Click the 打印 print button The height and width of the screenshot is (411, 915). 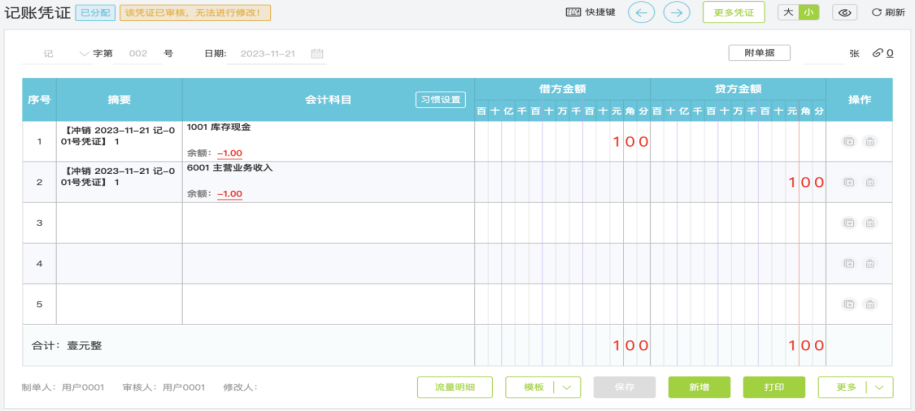tap(773, 388)
